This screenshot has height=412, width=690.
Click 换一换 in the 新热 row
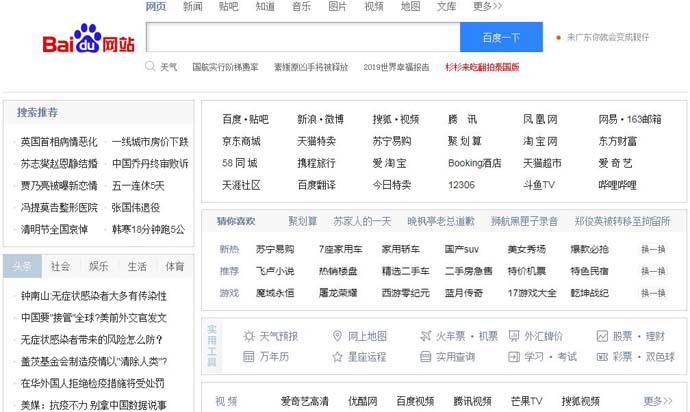(x=653, y=250)
